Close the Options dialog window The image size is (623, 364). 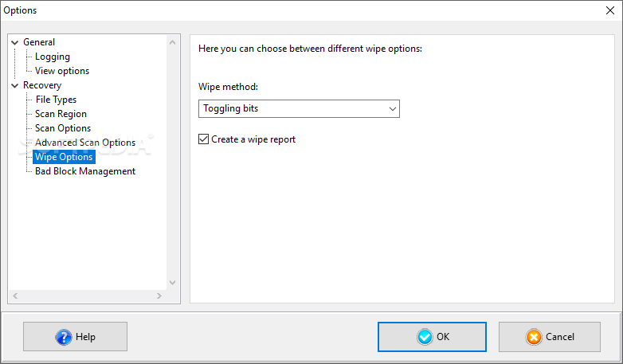click(610, 10)
